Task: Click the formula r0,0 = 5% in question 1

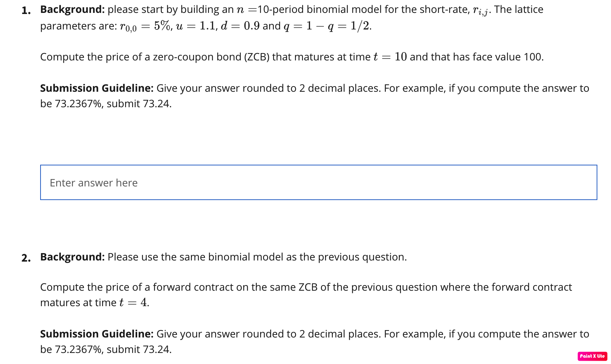Action: pyautogui.click(x=144, y=26)
